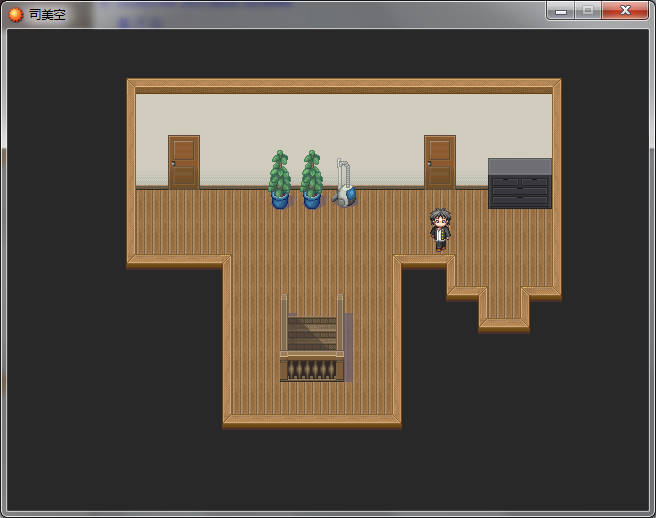Click the orange game icon in title bar
Image resolution: width=656 pixels, height=518 pixels.
16,14
